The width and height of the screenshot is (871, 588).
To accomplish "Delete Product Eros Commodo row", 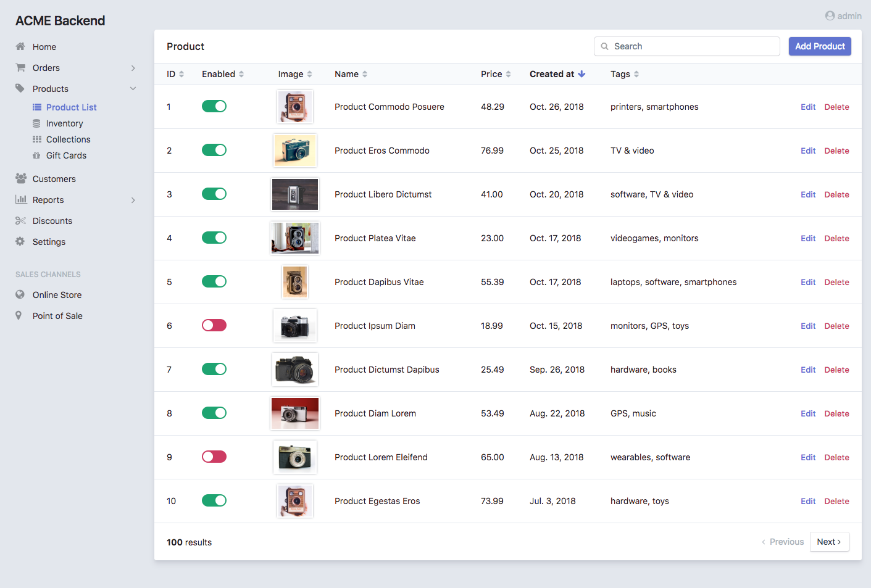I will coord(836,151).
